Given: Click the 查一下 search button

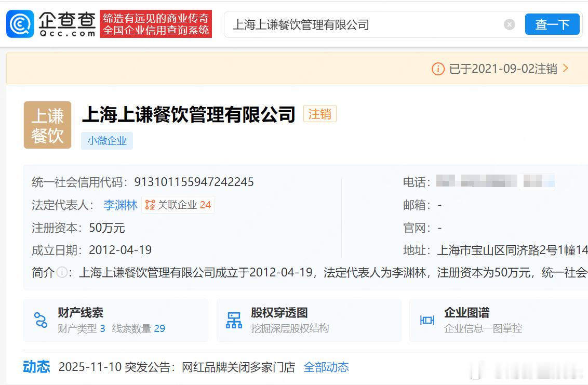Looking at the screenshot, I should 552,24.
